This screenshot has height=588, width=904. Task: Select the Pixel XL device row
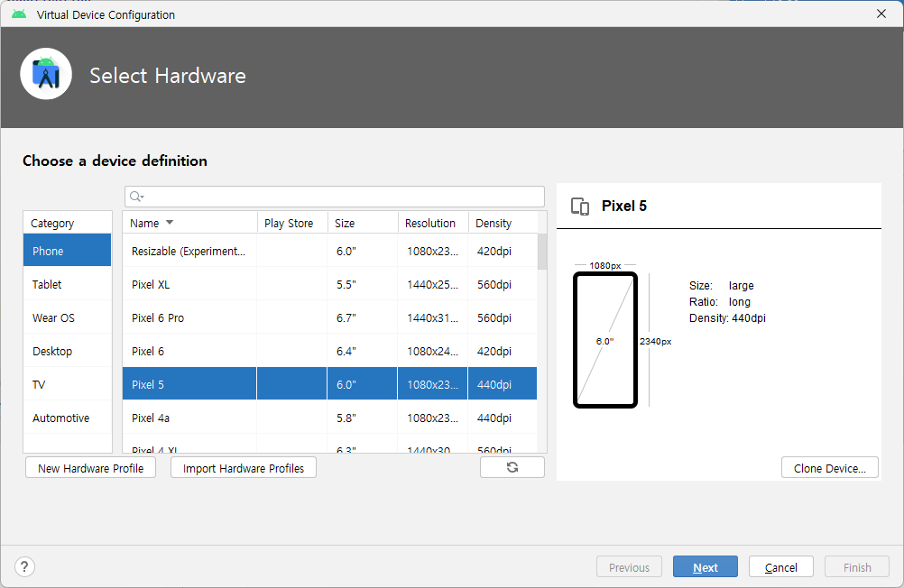[x=330, y=284]
